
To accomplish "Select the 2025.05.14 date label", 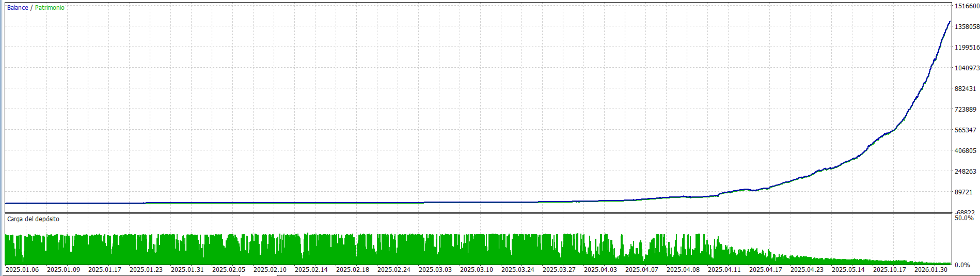I will [848, 270].
